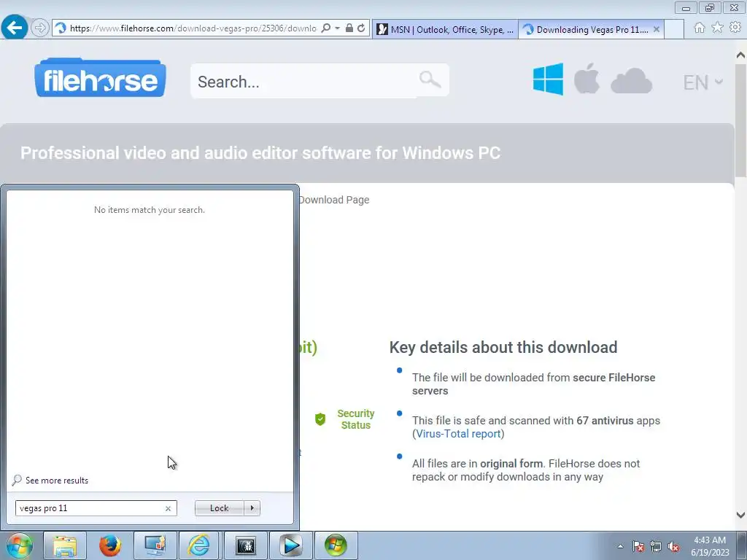Screen dimensions: 747x560
Task: Open browser Tools gear icon
Action: 735,28
